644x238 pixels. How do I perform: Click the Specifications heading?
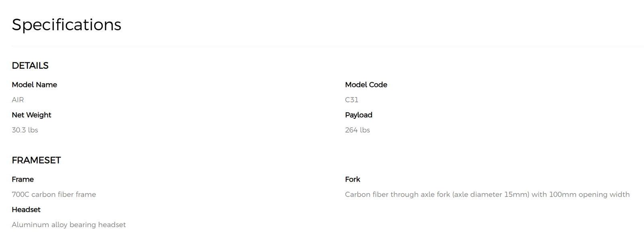point(66,25)
